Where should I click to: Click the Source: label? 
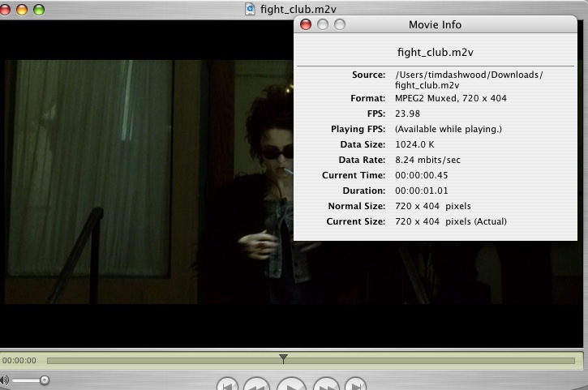tap(369, 75)
